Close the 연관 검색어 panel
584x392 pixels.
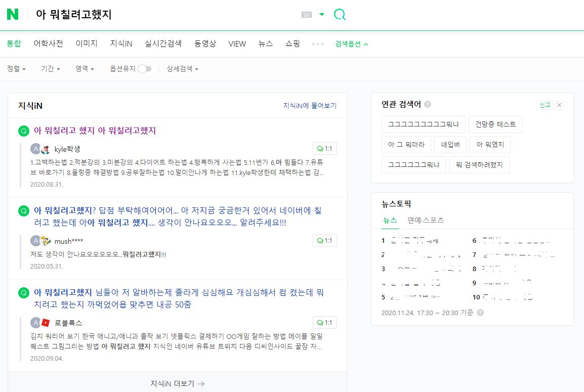click(559, 105)
